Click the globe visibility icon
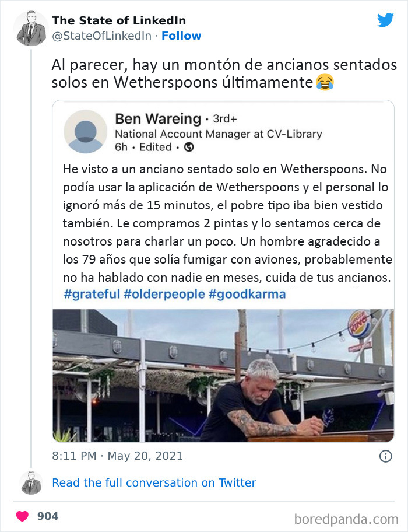408x532 pixels. click(x=189, y=147)
